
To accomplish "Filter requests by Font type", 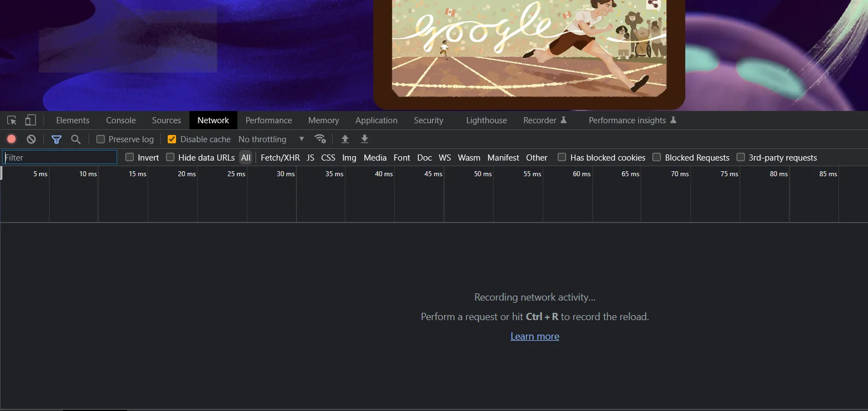I will click(402, 158).
